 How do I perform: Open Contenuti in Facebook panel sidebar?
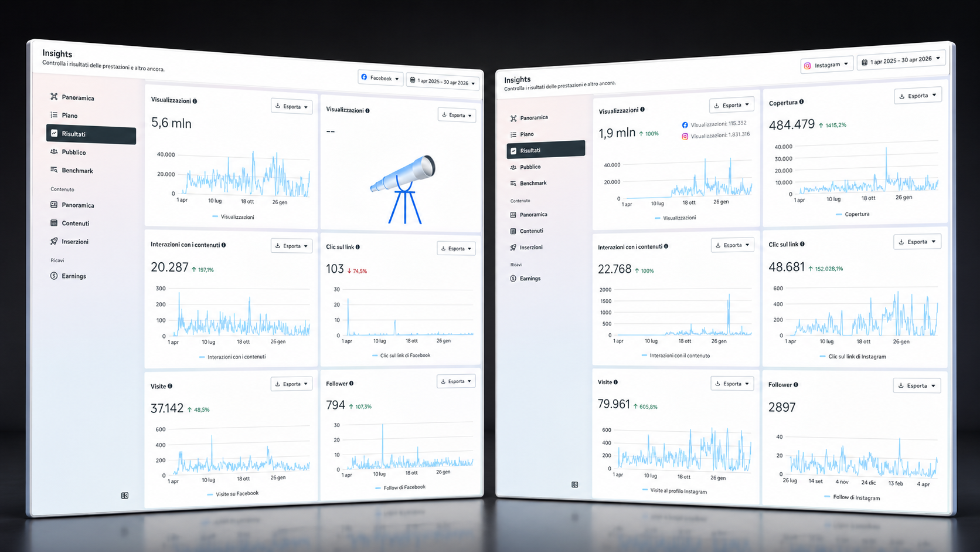pos(70,223)
